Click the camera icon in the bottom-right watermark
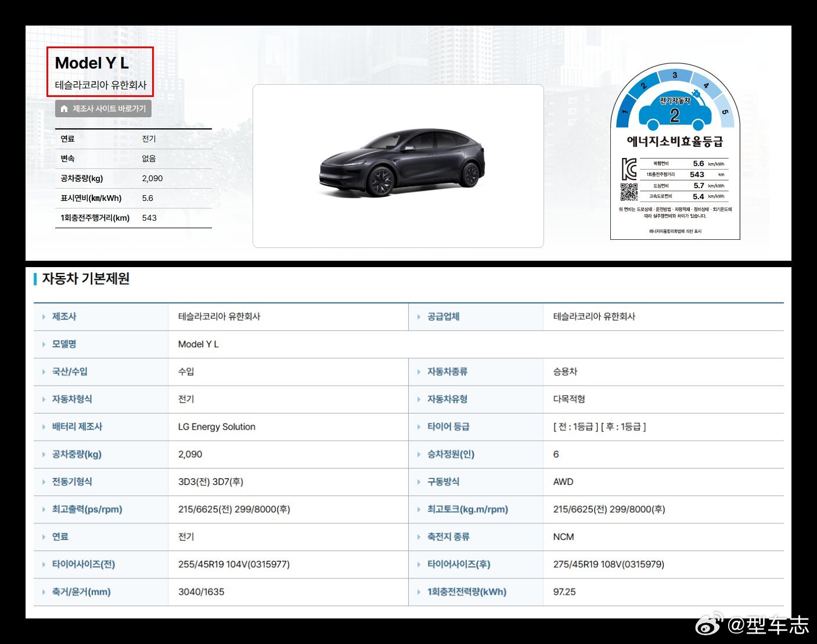The height and width of the screenshot is (644, 817). 708,627
